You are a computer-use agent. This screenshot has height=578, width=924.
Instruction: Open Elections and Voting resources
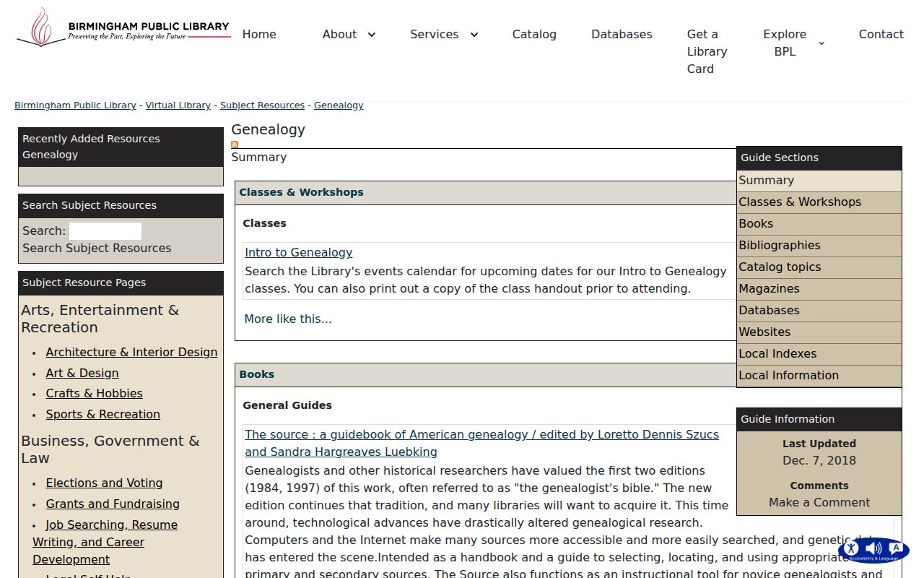pos(104,483)
